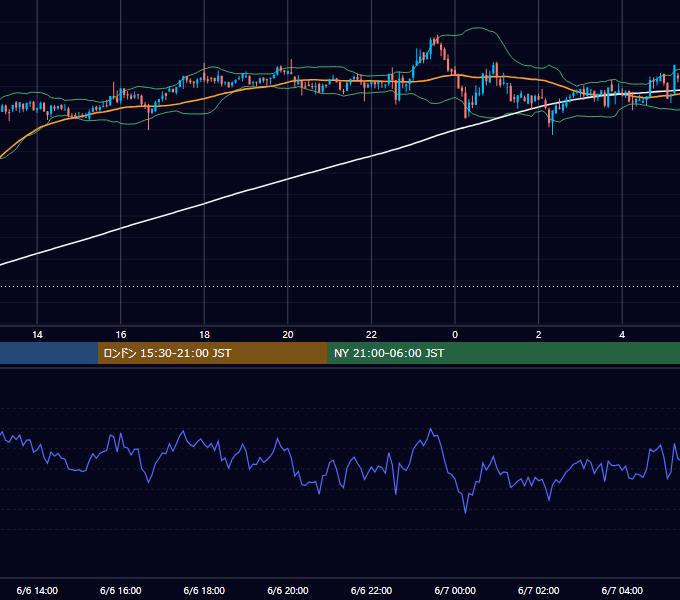The width and height of the screenshot is (680, 600).
Task: Click the '6/6 16:00' label on the lower axis
Action: (121, 590)
